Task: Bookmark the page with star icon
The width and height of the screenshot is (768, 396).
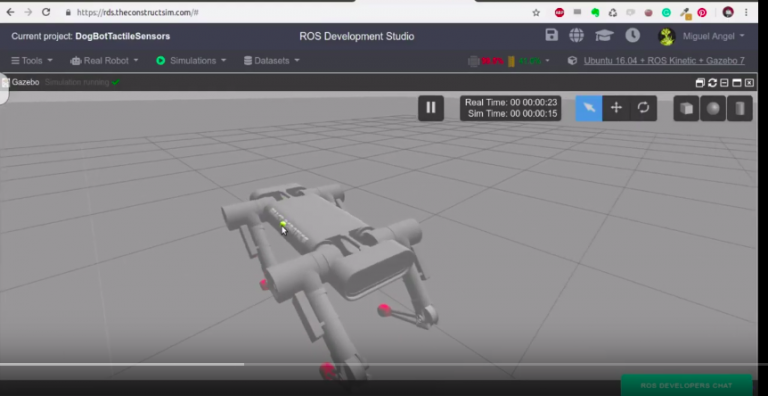Action: (536, 13)
